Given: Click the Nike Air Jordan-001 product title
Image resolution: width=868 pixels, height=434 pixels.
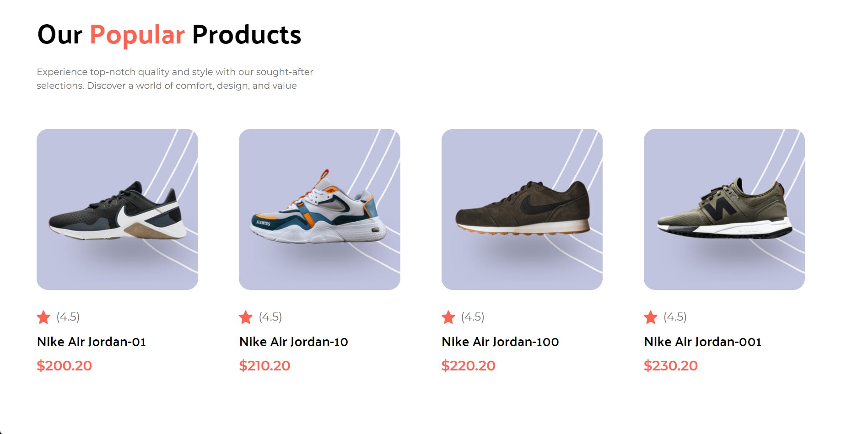Looking at the screenshot, I should [x=703, y=342].
